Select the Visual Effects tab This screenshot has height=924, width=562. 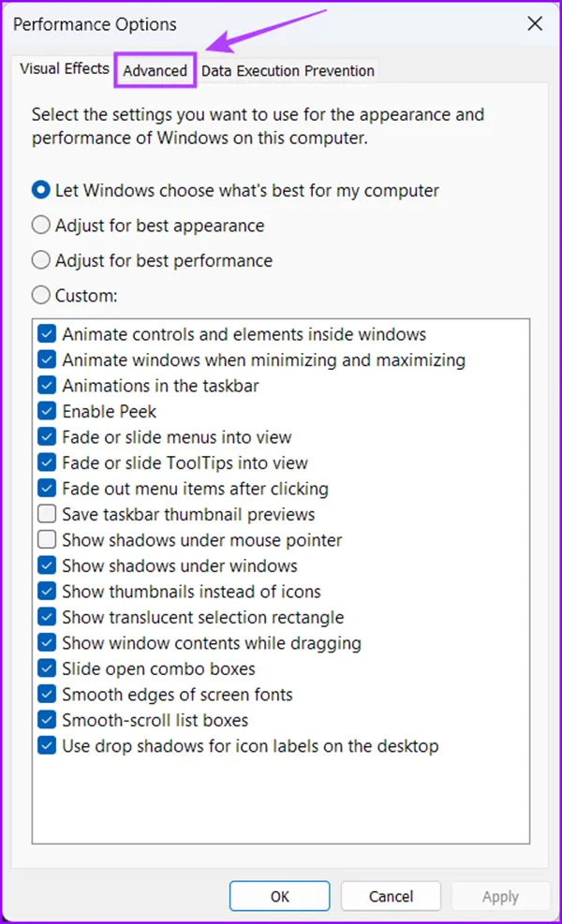click(65, 69)
